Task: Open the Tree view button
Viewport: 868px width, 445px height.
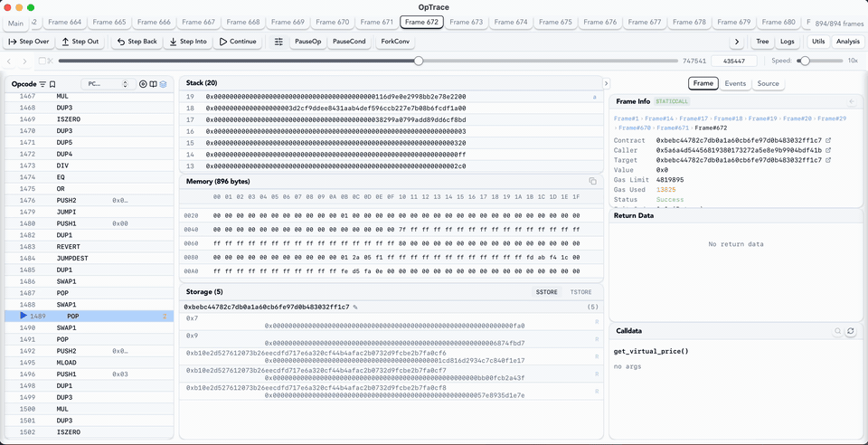Action: click(762, 42)
